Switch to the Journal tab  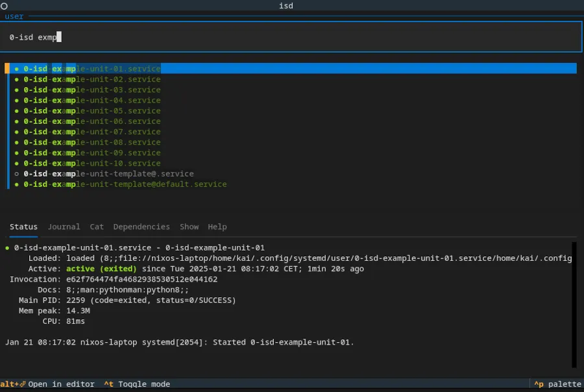[64, 227]
